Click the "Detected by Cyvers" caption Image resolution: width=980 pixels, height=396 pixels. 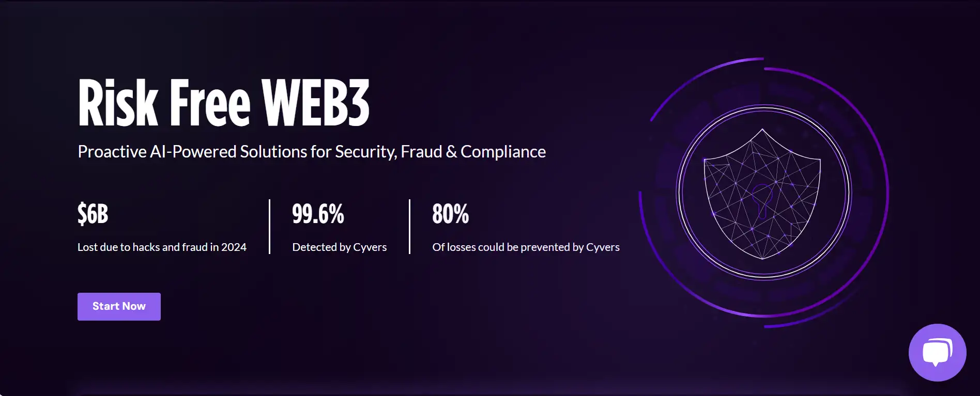339,247
